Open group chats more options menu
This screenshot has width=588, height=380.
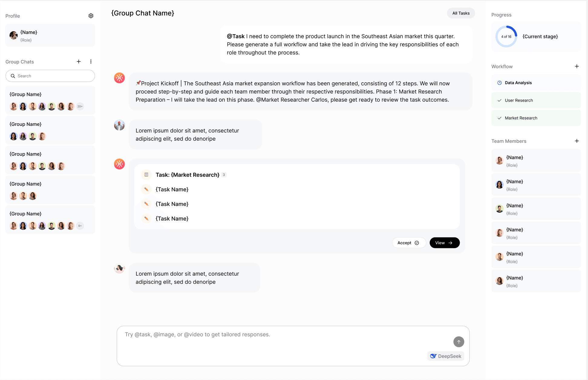click(x=91, y=61)
